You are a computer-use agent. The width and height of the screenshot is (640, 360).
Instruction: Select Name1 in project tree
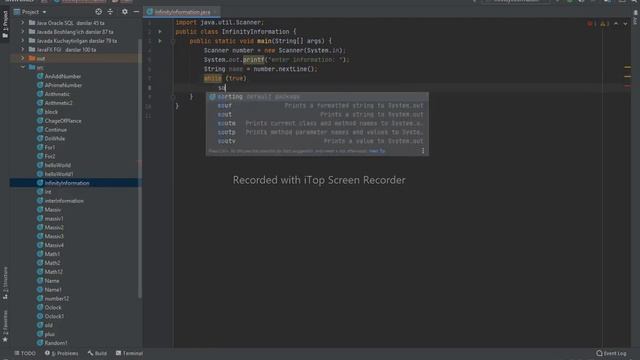53,290
